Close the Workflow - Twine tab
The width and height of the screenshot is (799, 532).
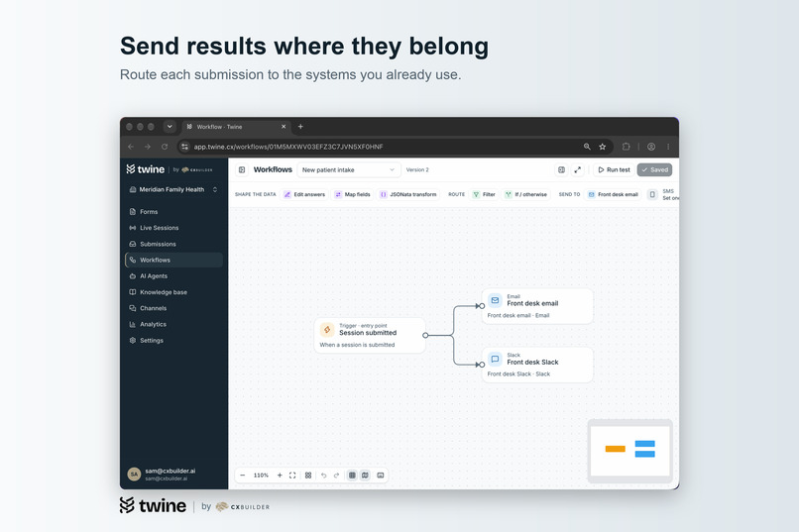click(x=284, y=127)
